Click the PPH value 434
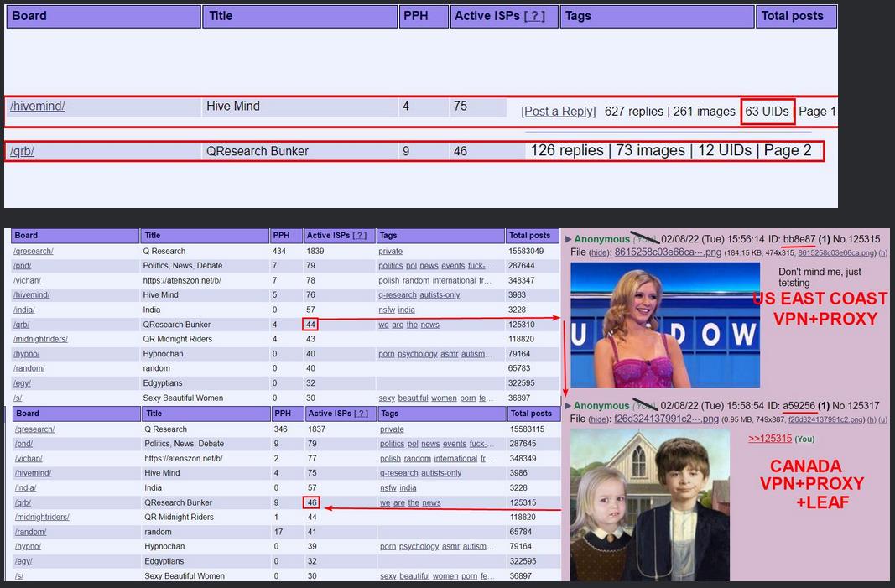This screenshot has height=588, width=895. click(279, 251)
